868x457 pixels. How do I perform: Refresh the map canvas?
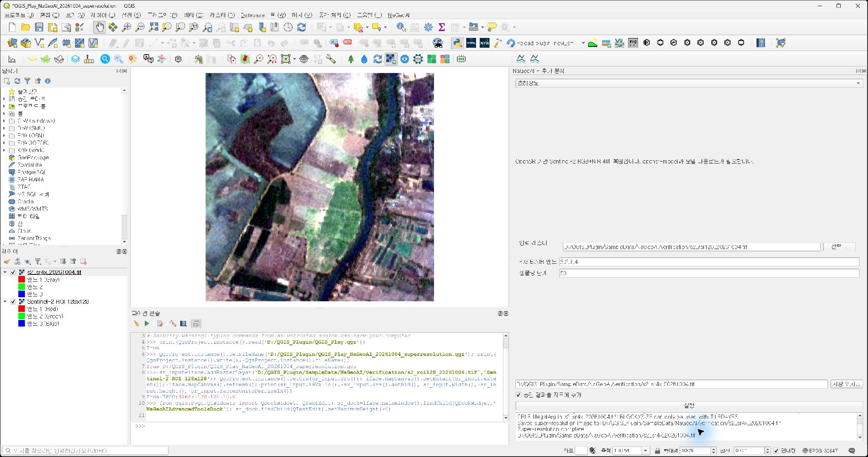point(301,27)
